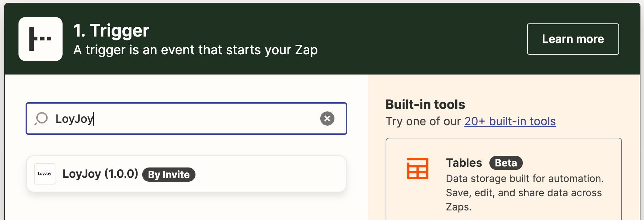644x220 pixels.
Task: Click the Tables description paragraph
Action: (524, 193)
